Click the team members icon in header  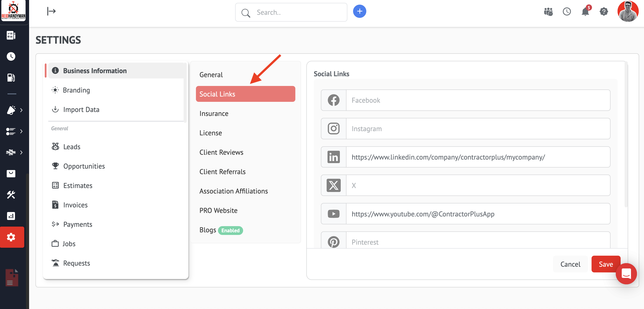(548, 12)
